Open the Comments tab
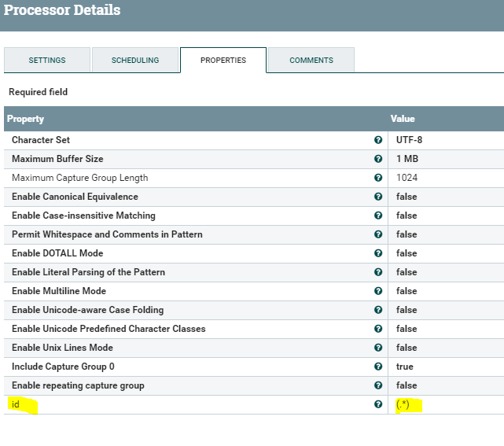504x446 pixels. [x=311, y=61]
